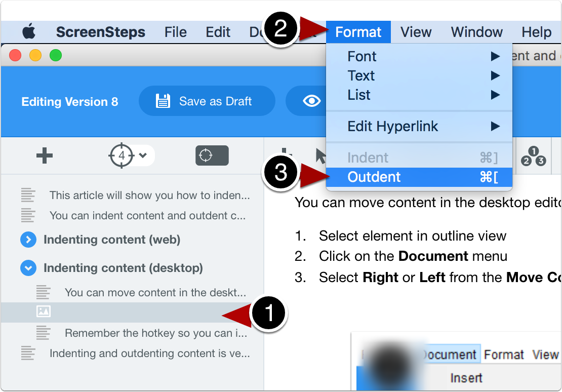Select 'You can move content in the deskt' row
This screenshot has width=562, height=392.
132,292
